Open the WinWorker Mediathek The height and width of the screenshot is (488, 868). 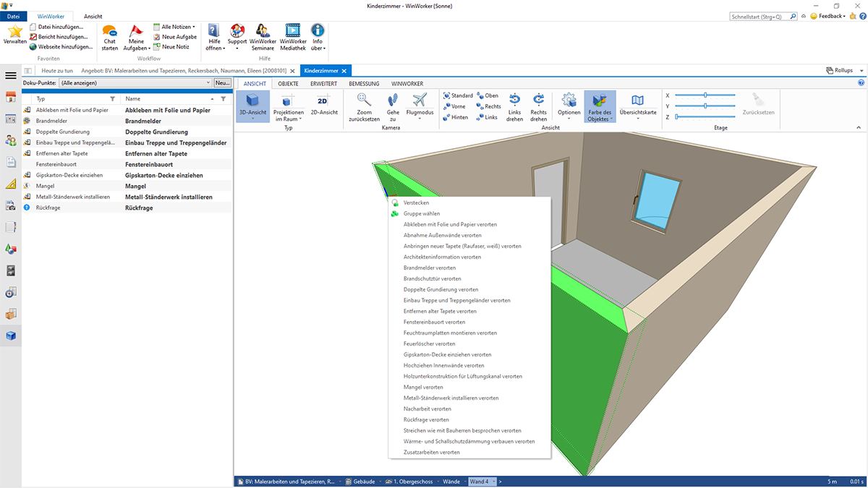(x=293, y=37)
